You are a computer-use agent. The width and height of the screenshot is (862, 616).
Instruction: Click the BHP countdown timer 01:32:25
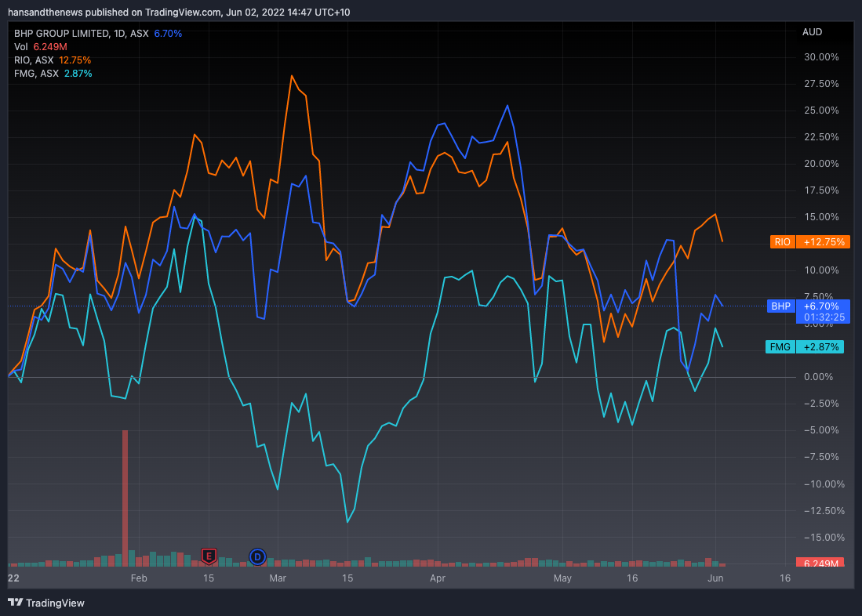click(822, 317)
